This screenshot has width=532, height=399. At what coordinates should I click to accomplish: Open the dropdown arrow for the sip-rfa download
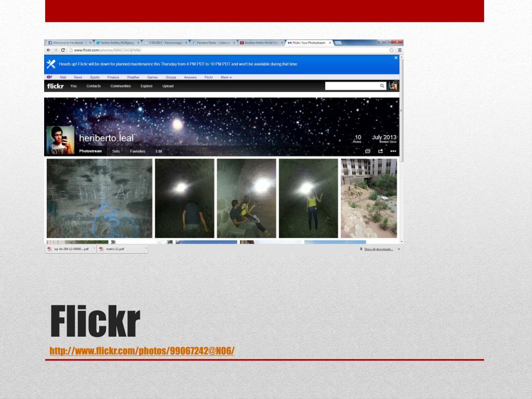pyautogui.click(x=95, y=249)
